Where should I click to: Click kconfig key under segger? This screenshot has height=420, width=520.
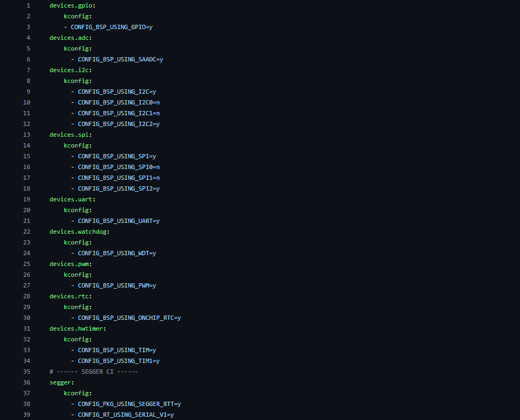(77, 394)
